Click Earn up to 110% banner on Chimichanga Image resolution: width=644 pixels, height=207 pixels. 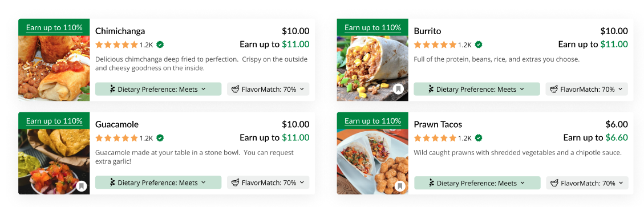tap(54, 27)
